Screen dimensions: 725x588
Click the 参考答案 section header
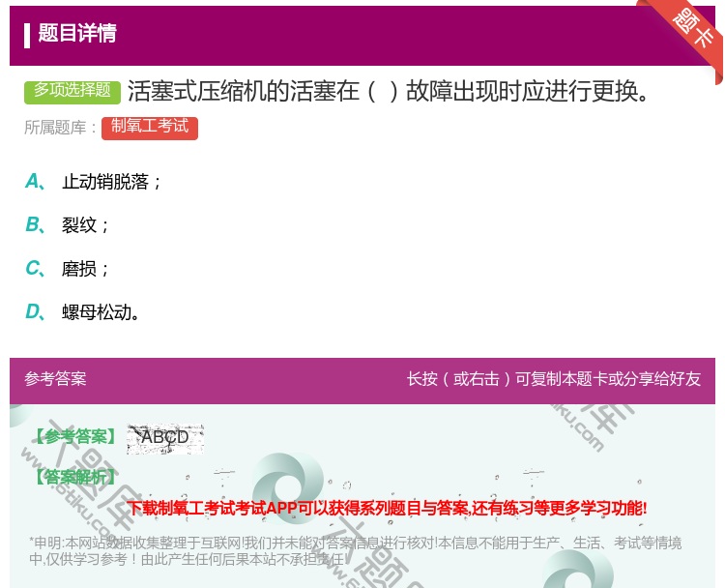[55, 379]
